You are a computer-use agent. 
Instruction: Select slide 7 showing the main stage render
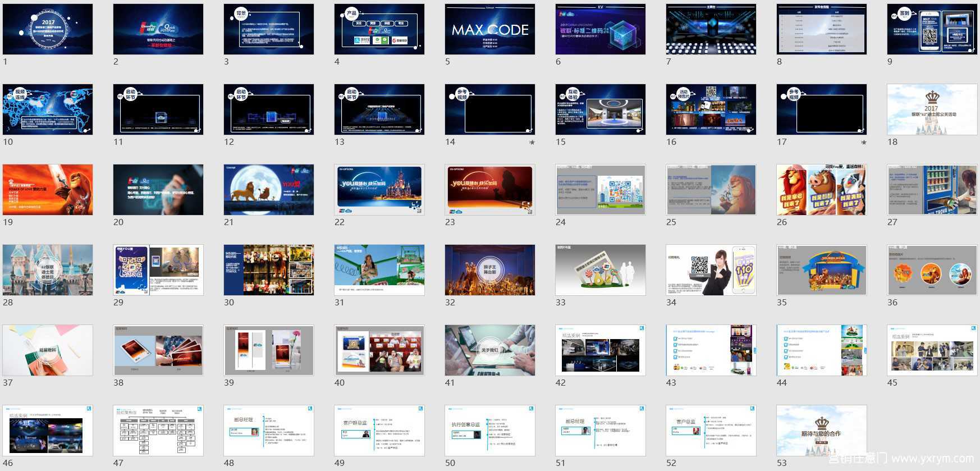(x=711, y=29)
